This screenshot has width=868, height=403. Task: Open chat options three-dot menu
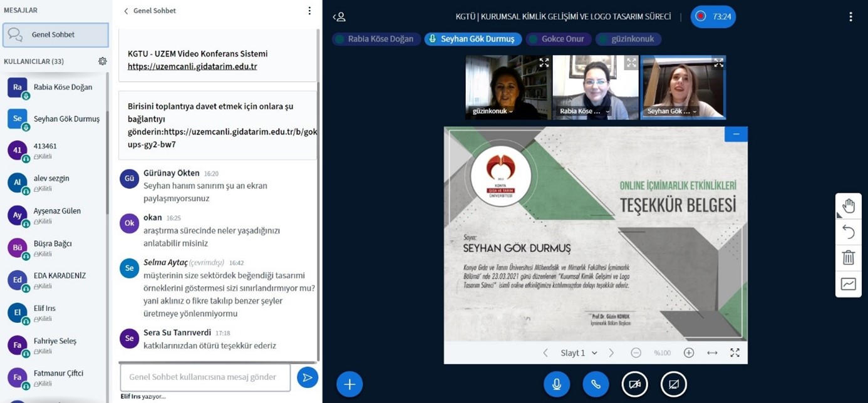click(309, 11)
